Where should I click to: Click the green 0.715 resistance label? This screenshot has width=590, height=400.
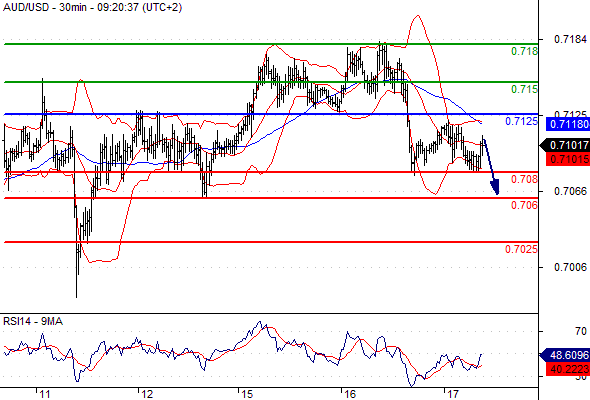pos(524,89)
